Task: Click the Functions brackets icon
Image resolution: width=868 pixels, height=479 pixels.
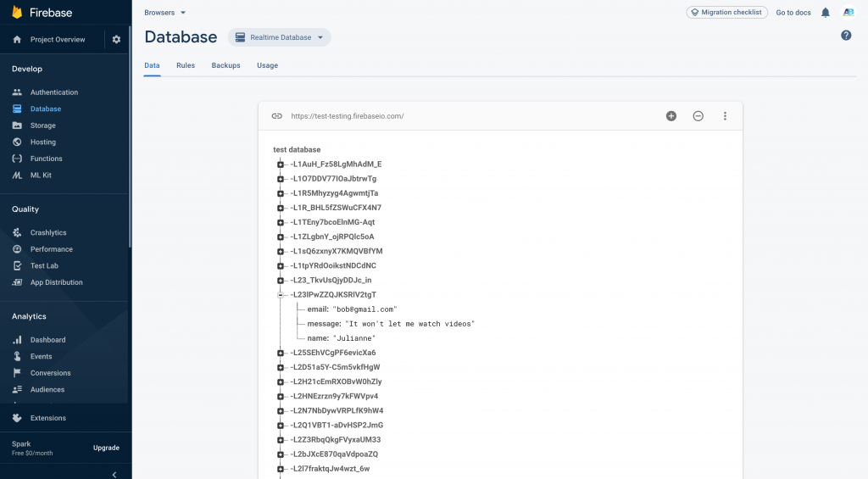Action: [x=17, y=159]
